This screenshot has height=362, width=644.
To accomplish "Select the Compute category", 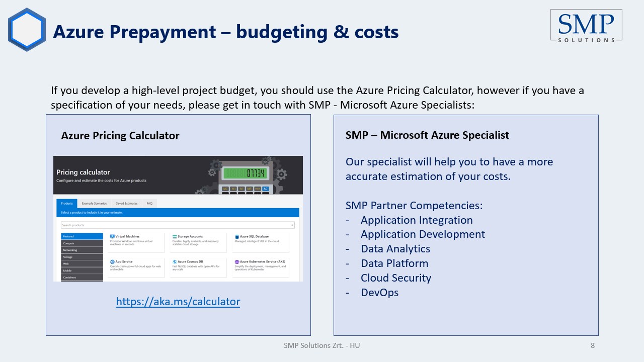I will coord(82,243).
